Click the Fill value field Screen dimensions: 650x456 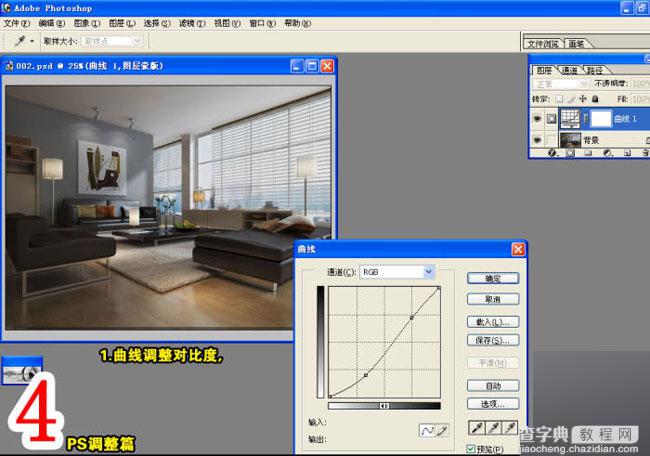click(x=640, y=99)
